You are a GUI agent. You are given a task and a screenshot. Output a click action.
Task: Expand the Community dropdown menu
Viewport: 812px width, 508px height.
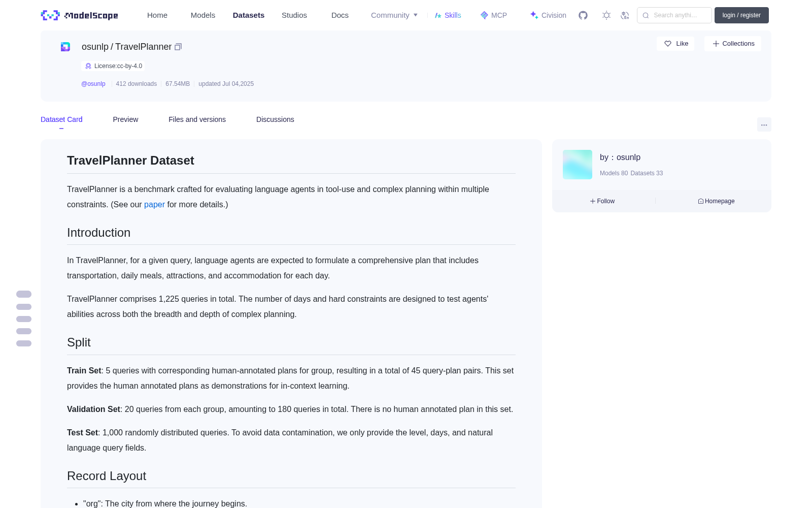(394, 15)
